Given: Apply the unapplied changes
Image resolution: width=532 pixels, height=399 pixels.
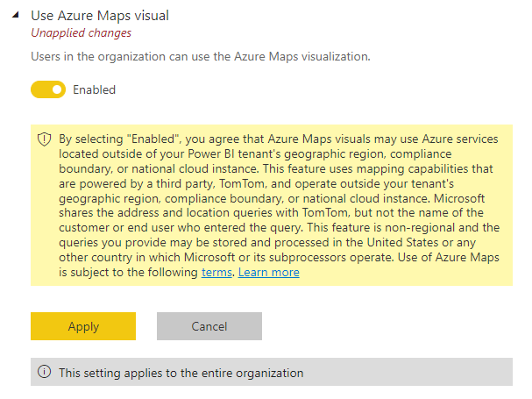Looking at the screenshot, I should pyautogui.click(x=83, y=326).
